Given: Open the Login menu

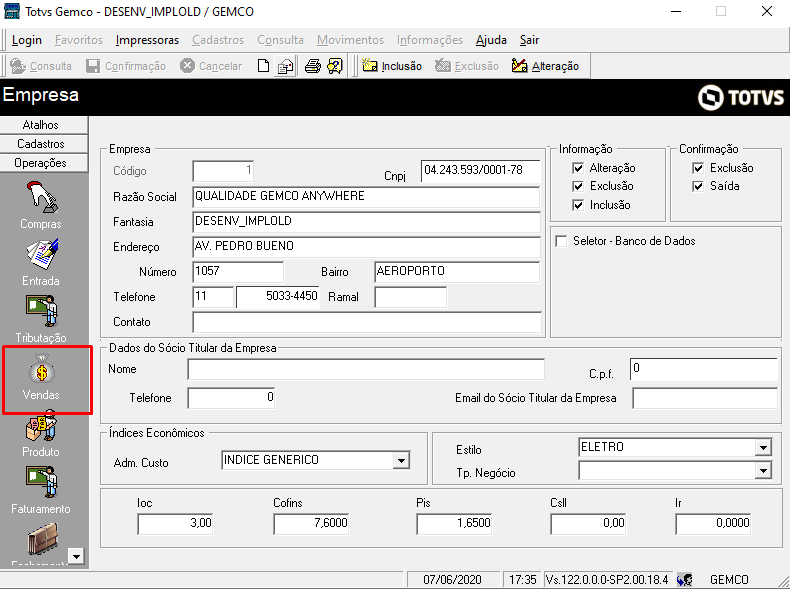Looking at the screenshot, I should coord(27,40).
